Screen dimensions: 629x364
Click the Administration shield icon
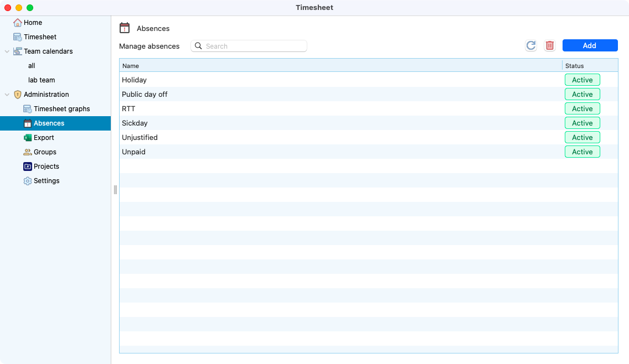point(17,95)
